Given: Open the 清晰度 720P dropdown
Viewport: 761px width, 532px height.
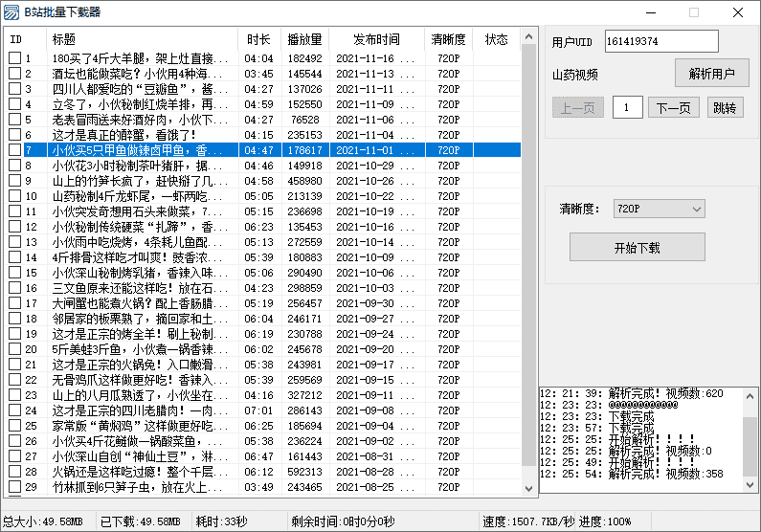Looking at the screenshot, I should pyautogui.click(x=659, y=209).
